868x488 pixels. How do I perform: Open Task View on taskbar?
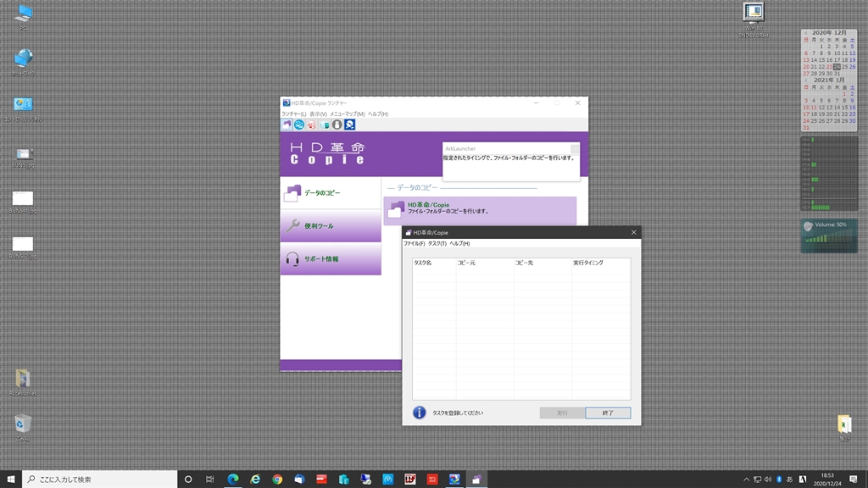[210, 480]
